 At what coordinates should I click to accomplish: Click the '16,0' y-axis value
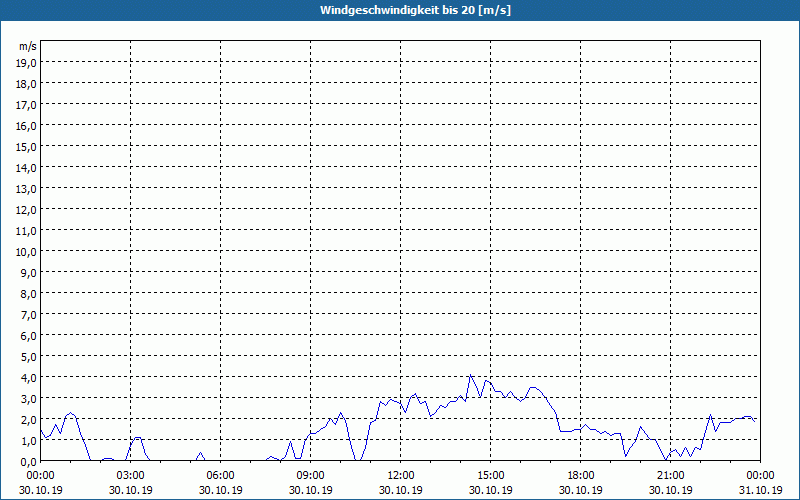(27, 126)
